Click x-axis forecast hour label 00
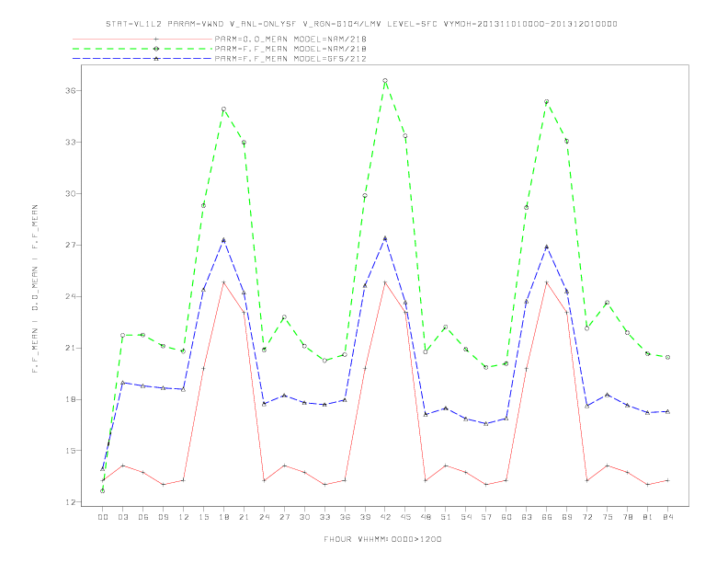Viewport: 728px width, 563px height. (103, 517)
